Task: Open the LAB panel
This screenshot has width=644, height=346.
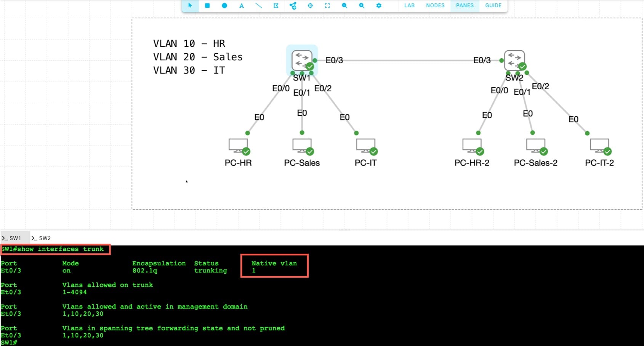Action: click(409, 5)
